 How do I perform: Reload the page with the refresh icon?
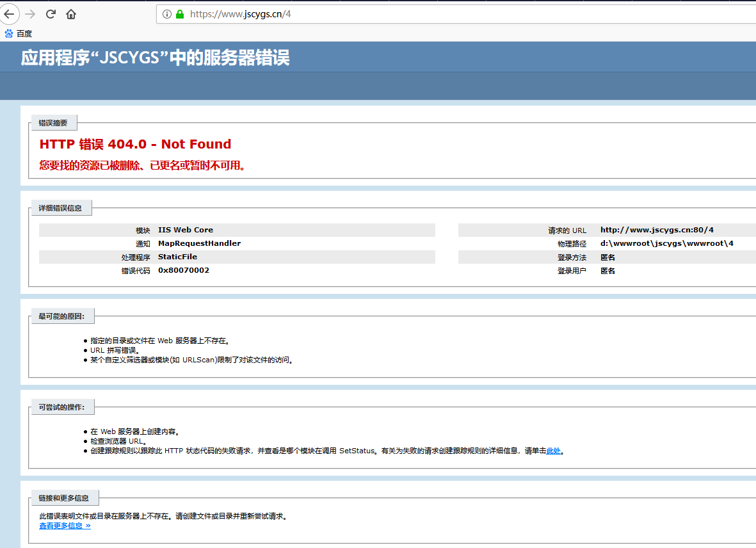pyautogui.click(x=51, y=14)
